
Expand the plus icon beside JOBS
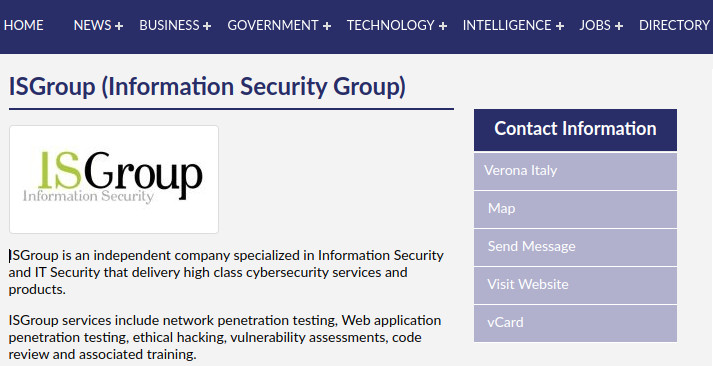(x=618, y=26)
